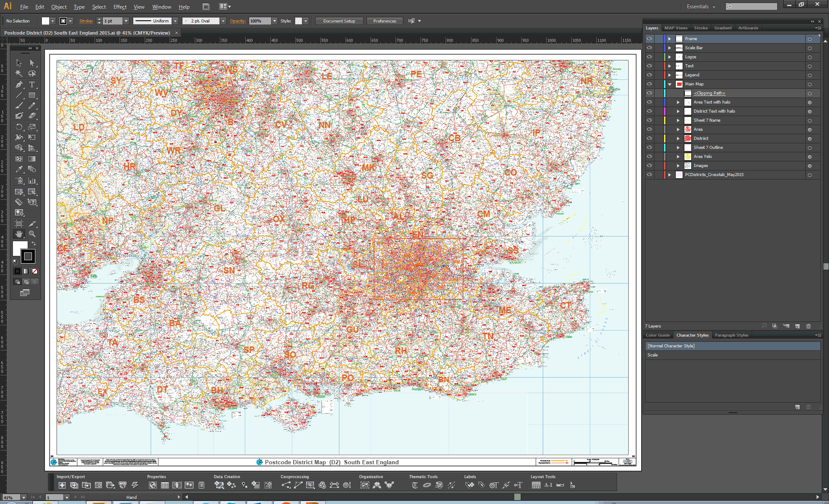Click the Document Setup button
Viewport: 829px width, 504px height.
339,21
